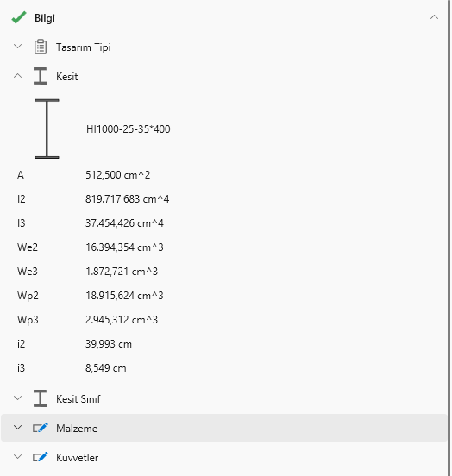Click the Bilgi header label
The image size is (452, 476).
click(45, 18)
